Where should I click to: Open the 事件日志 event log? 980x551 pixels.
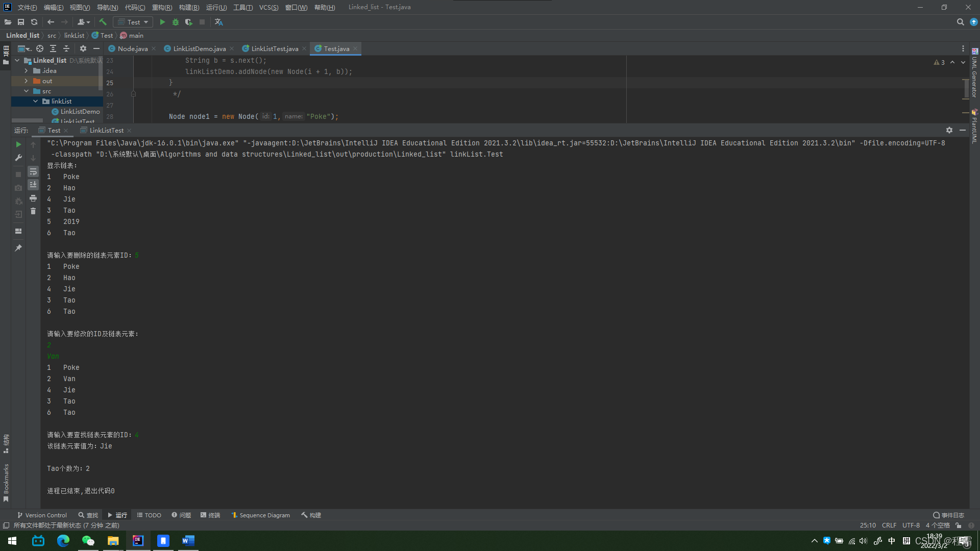click(x=948, y=515)
